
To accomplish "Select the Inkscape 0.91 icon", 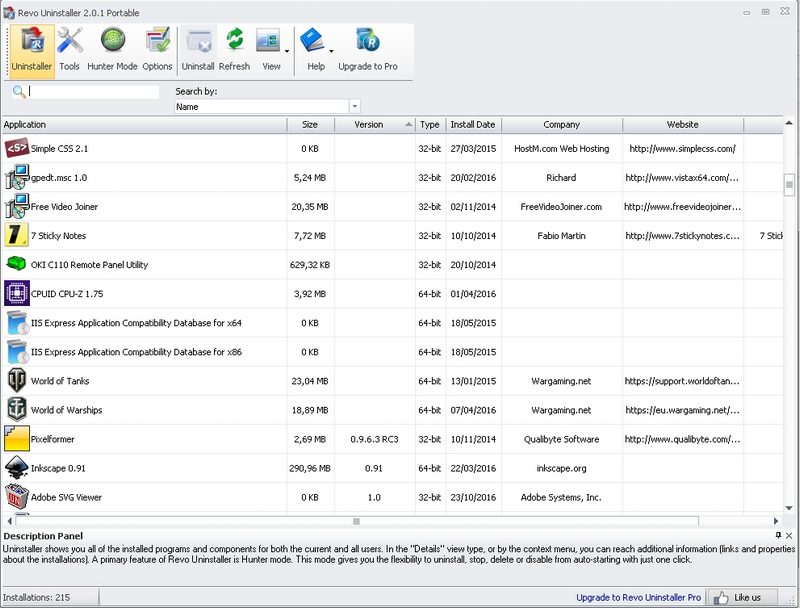I will point(16,468).
